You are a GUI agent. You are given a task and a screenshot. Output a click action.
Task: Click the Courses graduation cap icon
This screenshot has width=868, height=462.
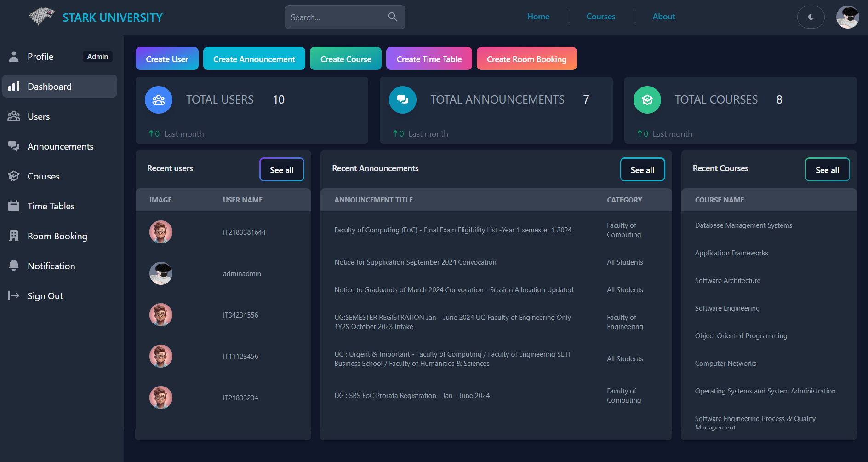[x=14, y=176]
